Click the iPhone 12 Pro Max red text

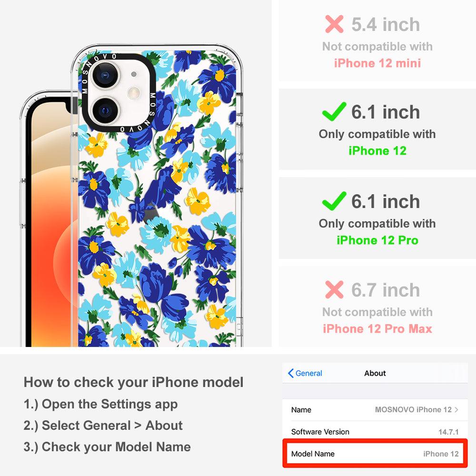tap(377, 328)
